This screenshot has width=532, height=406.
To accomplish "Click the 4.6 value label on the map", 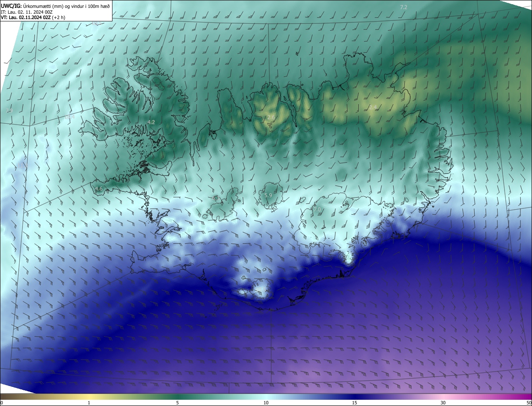I will 99,189.
